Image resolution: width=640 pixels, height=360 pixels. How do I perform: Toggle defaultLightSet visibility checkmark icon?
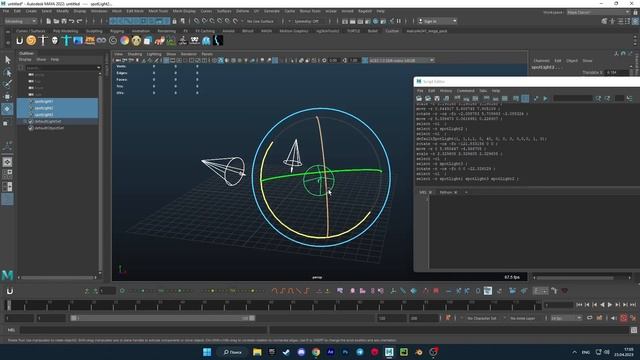pos(31,122)
